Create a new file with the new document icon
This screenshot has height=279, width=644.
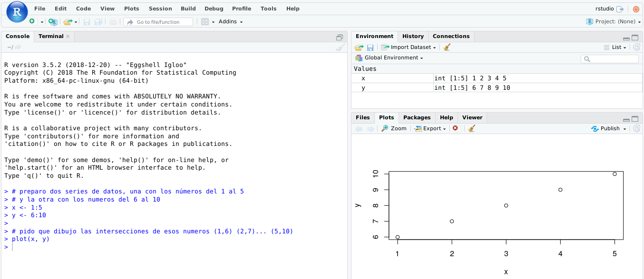click(x=32, y=21)
